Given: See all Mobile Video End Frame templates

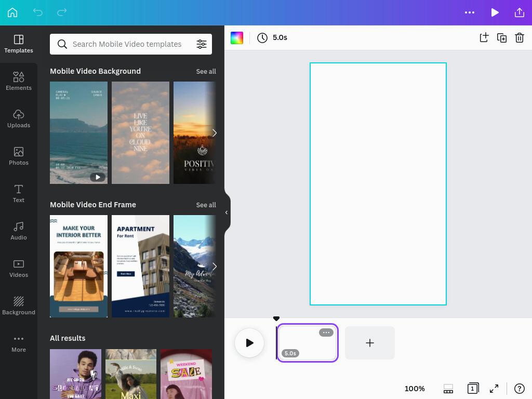Looking at the screenshot, I should [206, 205].
